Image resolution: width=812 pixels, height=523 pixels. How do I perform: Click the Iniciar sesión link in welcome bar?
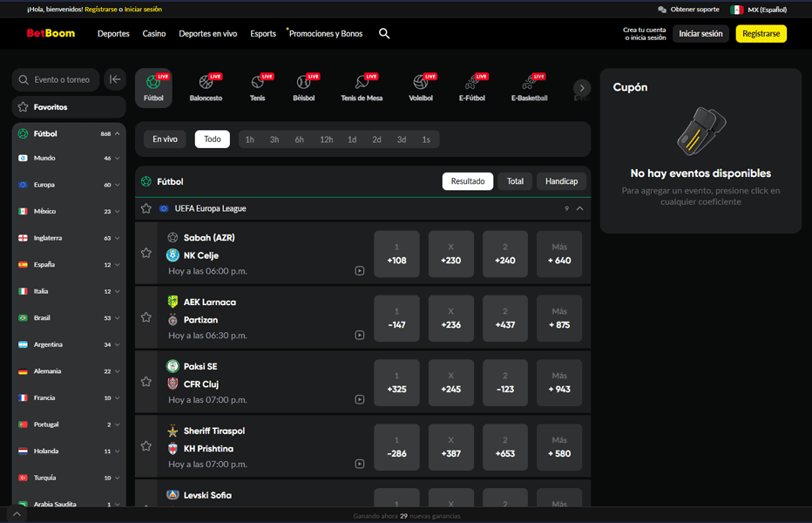point(143,10)
